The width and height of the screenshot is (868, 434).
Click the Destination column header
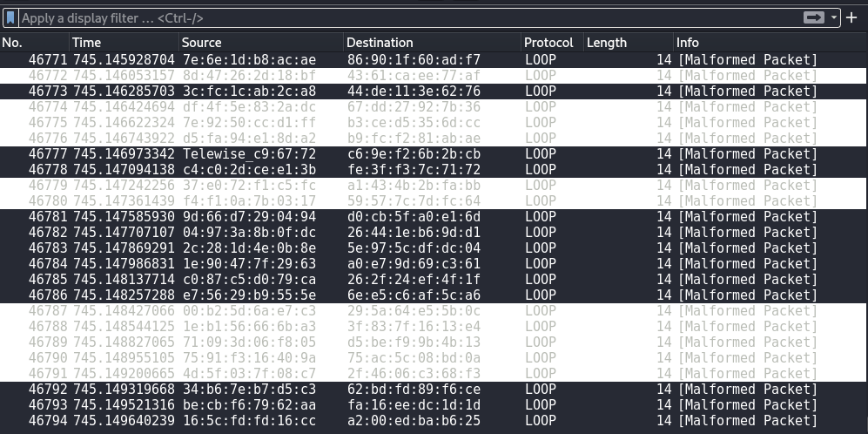coord(380,42)
